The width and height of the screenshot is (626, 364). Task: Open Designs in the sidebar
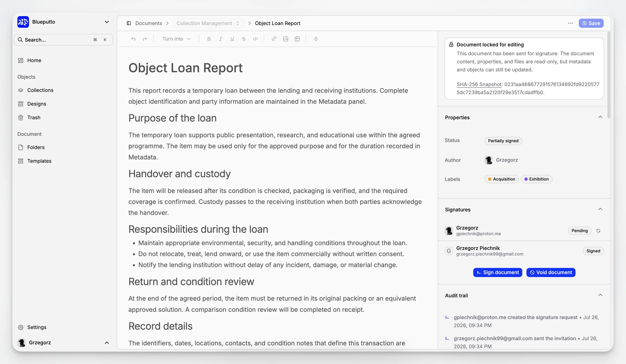coord(63,104)
